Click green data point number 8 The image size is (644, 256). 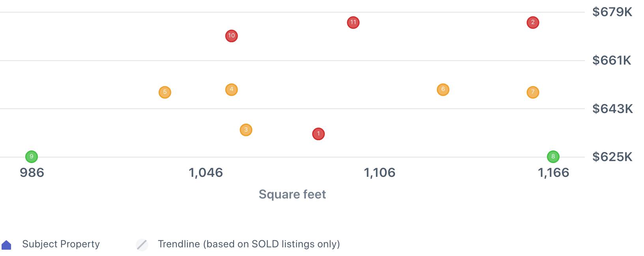(553, 157)
